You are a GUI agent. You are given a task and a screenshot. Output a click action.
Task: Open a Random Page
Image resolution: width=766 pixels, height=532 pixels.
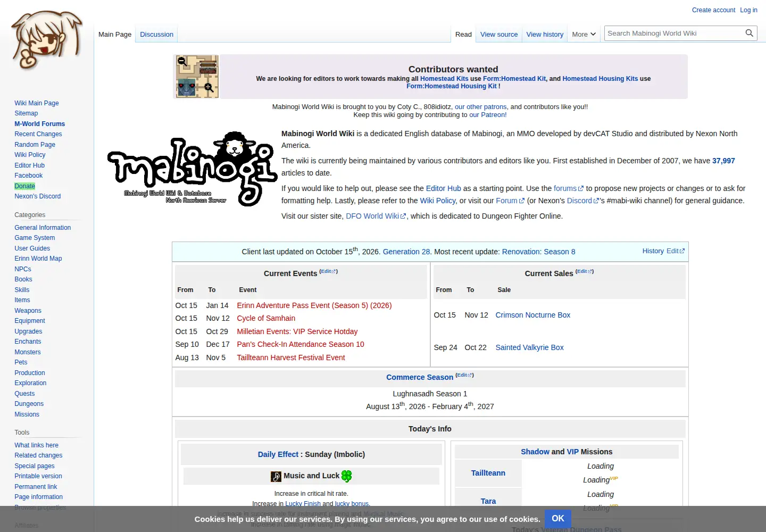(35, 145)
